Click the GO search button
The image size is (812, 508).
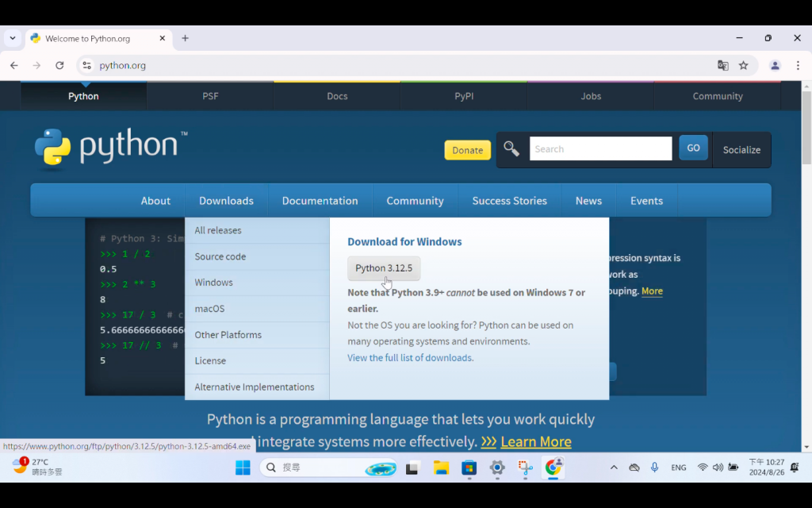point(693,148)
